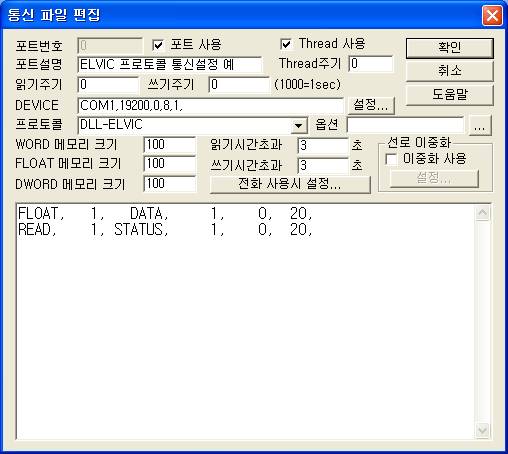The width and height of the screenshot is (508, 454).
Task: Click the DEVICE COM1 settings field
Action: (210, 106)
